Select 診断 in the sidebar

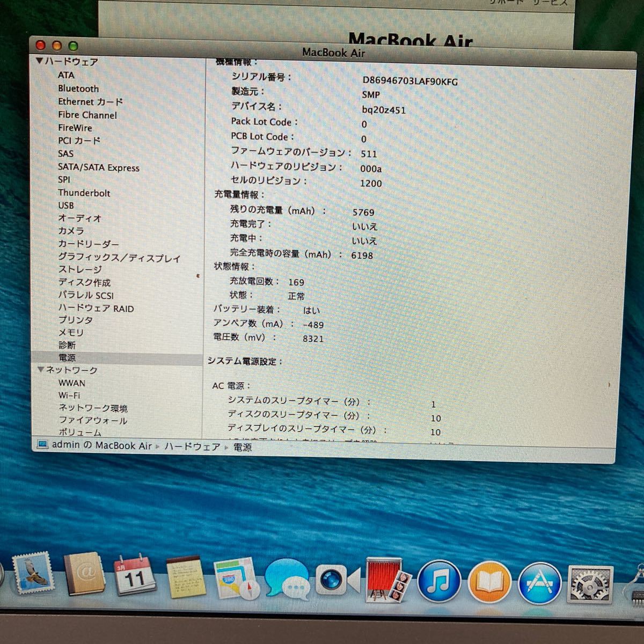point(67,345)
